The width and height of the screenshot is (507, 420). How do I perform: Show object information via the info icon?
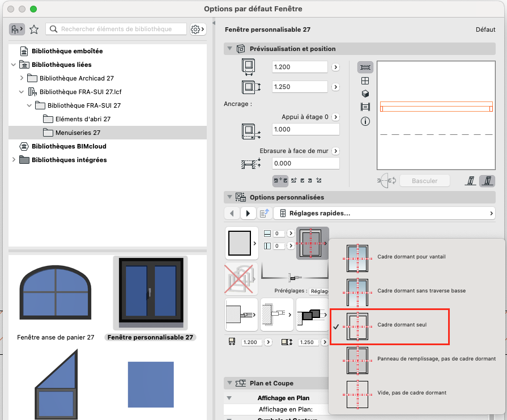coord(365,121)
